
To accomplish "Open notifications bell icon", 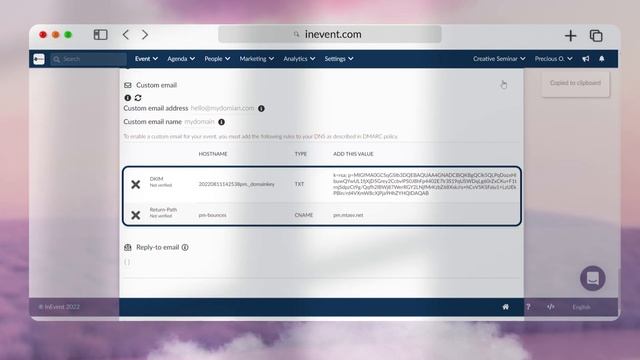I will [x=602, y=59].
